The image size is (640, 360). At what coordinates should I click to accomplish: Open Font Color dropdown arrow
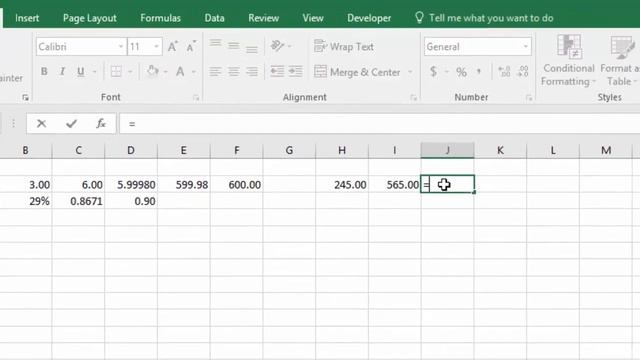point(193,72)
